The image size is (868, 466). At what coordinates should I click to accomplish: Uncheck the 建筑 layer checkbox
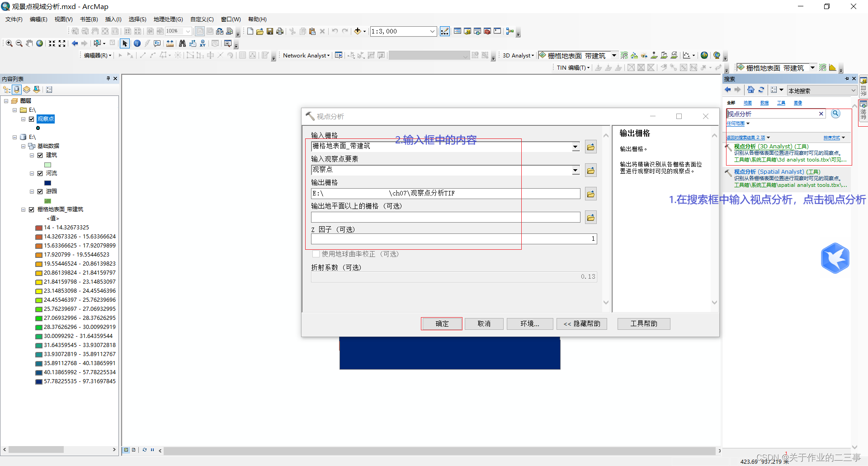[x=40, y=156]
